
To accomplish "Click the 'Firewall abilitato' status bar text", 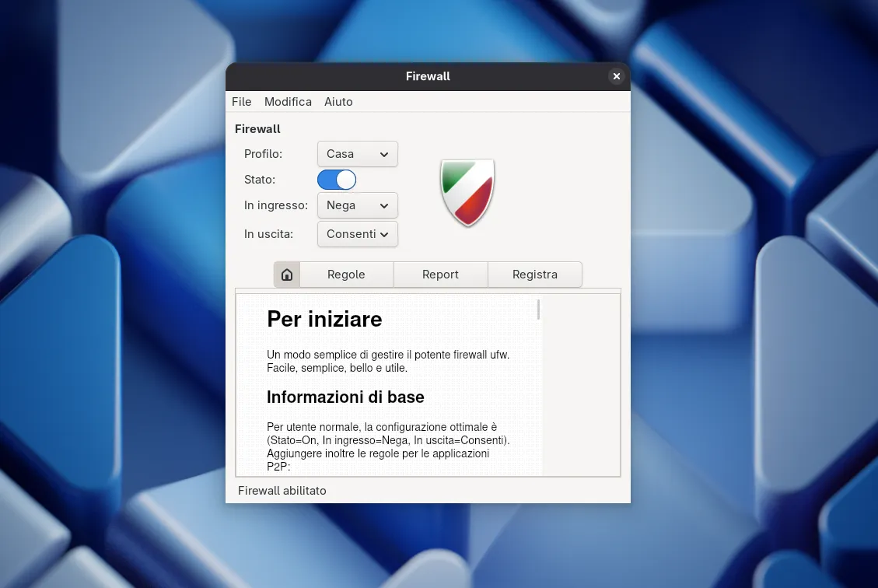I will click(x=282, y=491).
